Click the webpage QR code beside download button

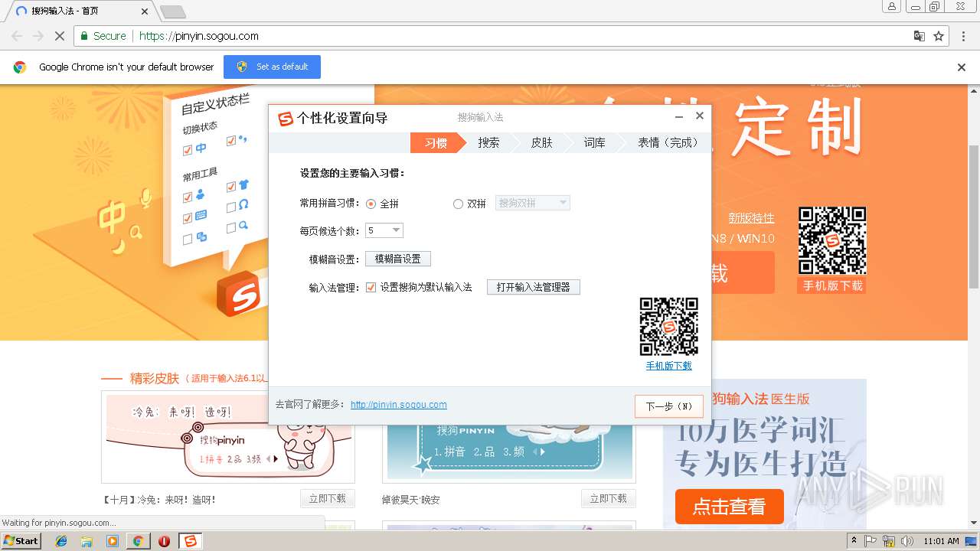[x=832, y=240]
